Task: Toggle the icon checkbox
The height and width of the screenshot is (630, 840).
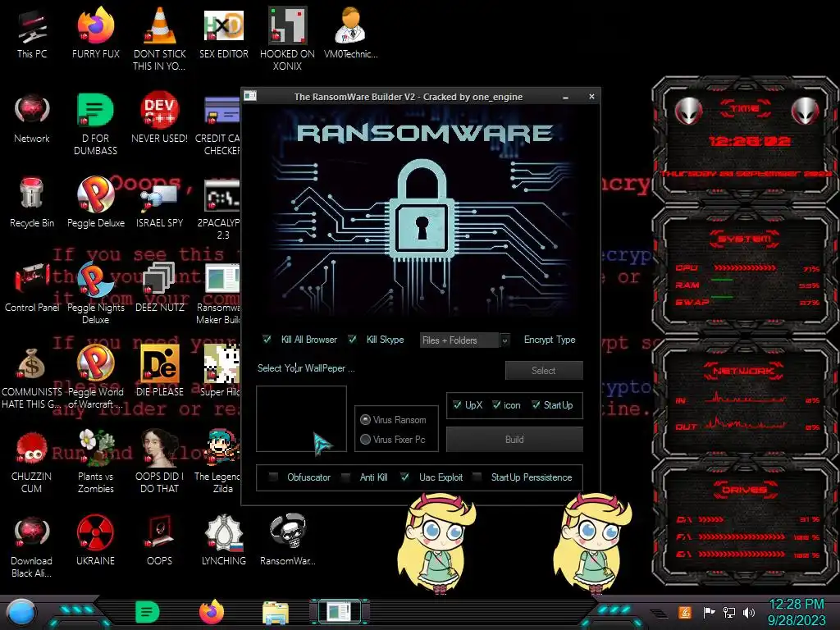Action: (x=496, y=405)
